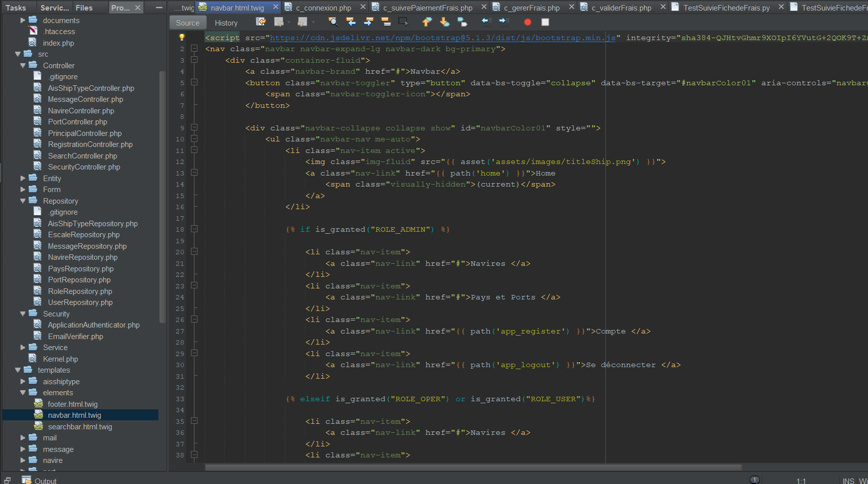Click the Shift Line Right icon

(x=504, y=21)
